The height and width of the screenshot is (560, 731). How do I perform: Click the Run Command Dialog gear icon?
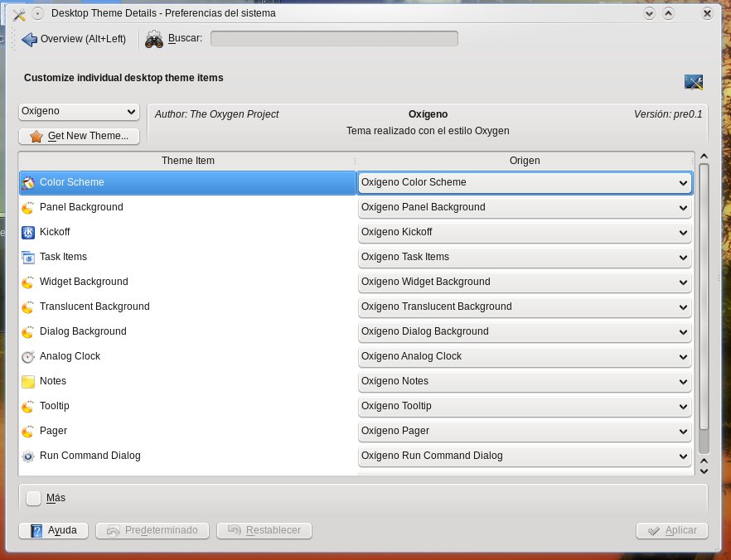(28, 456)
